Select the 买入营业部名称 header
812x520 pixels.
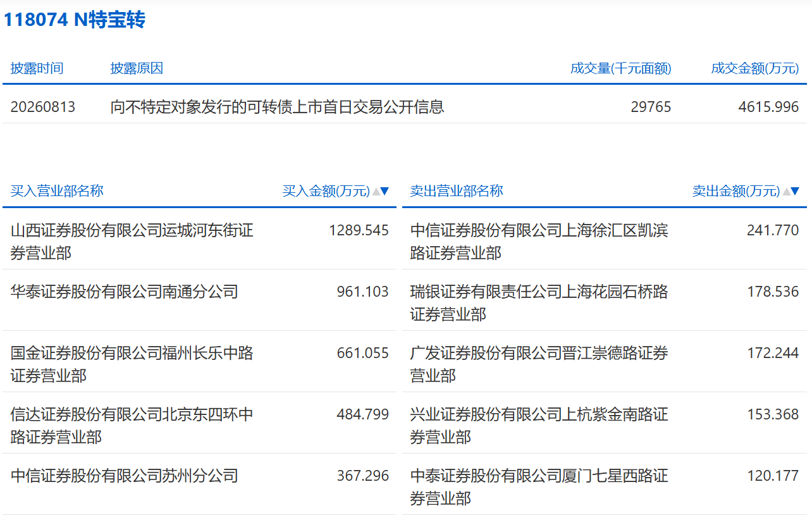coord(57,191)
